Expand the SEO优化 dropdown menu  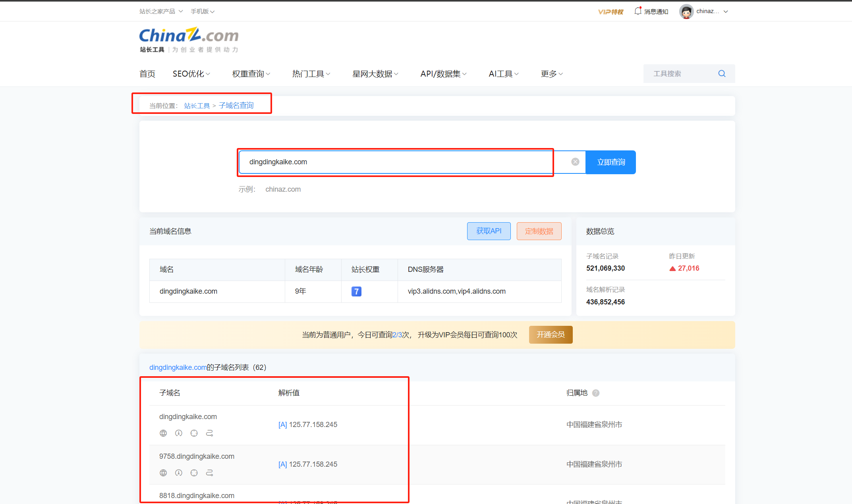tap(191, 74)
